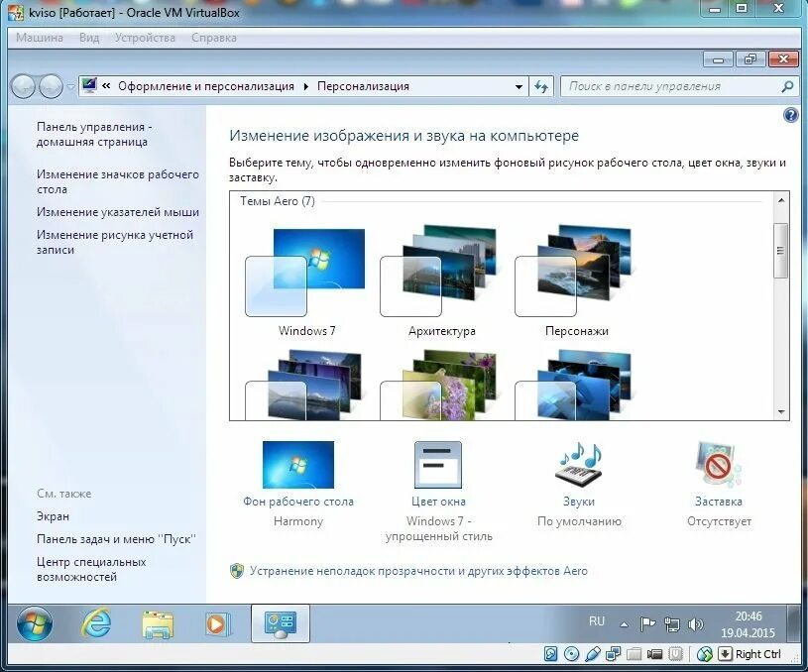This screenshot has width=808, height=672.
Task: Open the address bar history dropdown
Action: tap(519, 86)
